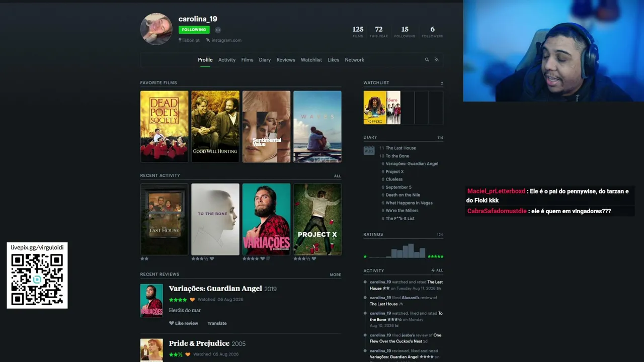644x362 pixels.
Task: Open Good Will Hunting favorite poster
Action: (x=215, y=127)
